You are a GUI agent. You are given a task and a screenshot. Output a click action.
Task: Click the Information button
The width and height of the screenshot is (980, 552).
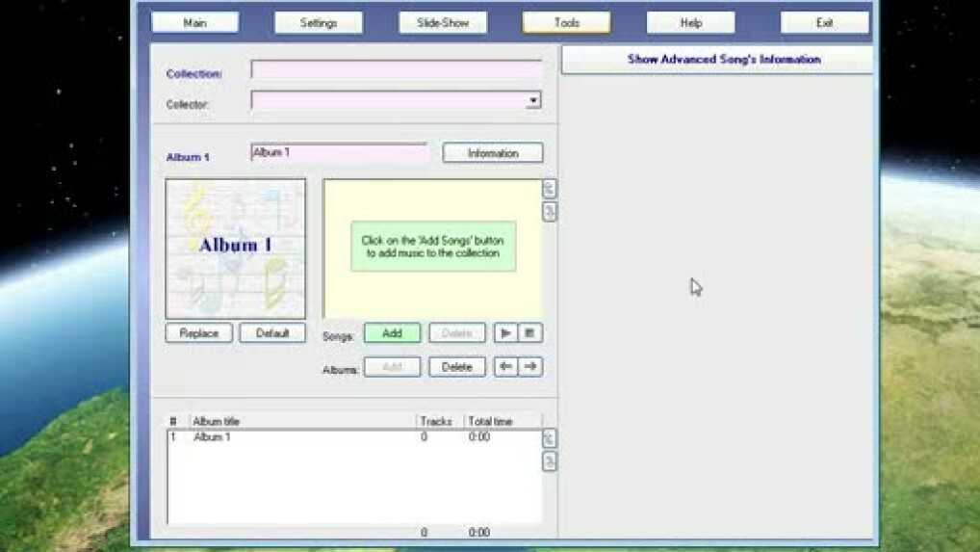(x=493, y=153)
